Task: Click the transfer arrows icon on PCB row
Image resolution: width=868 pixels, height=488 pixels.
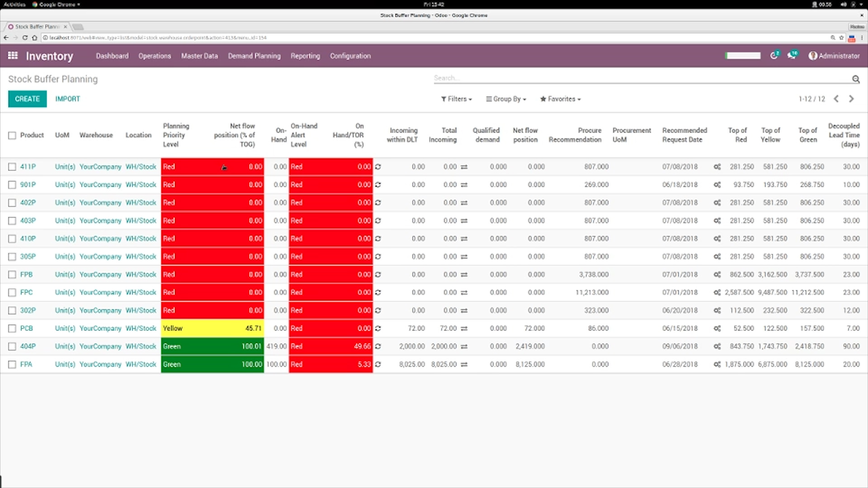Action: 464,328
